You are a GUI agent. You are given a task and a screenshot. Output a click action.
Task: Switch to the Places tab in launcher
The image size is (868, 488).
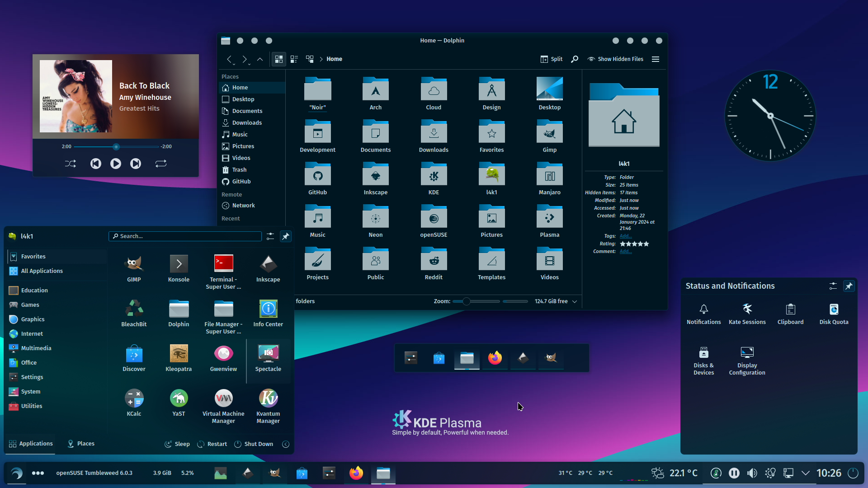pyautogui.click(x=80, y=444)
